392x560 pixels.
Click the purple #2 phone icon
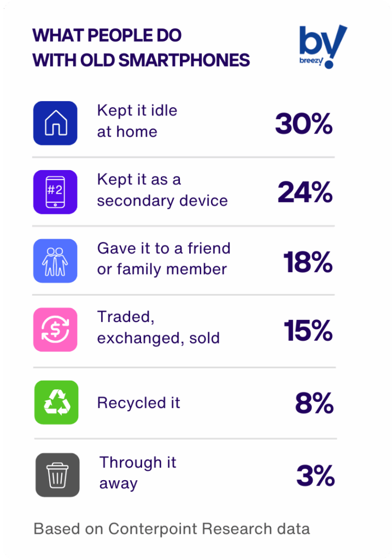pos(55,192)
